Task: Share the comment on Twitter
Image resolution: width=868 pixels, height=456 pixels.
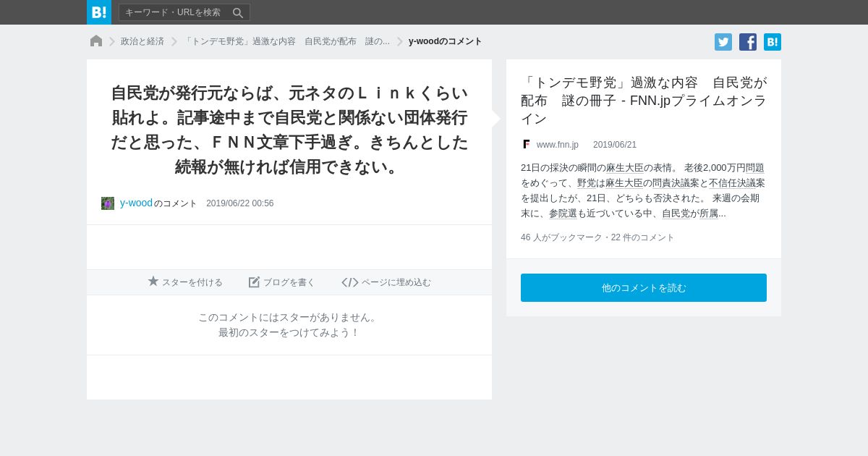Action: [x=723, y=42]
